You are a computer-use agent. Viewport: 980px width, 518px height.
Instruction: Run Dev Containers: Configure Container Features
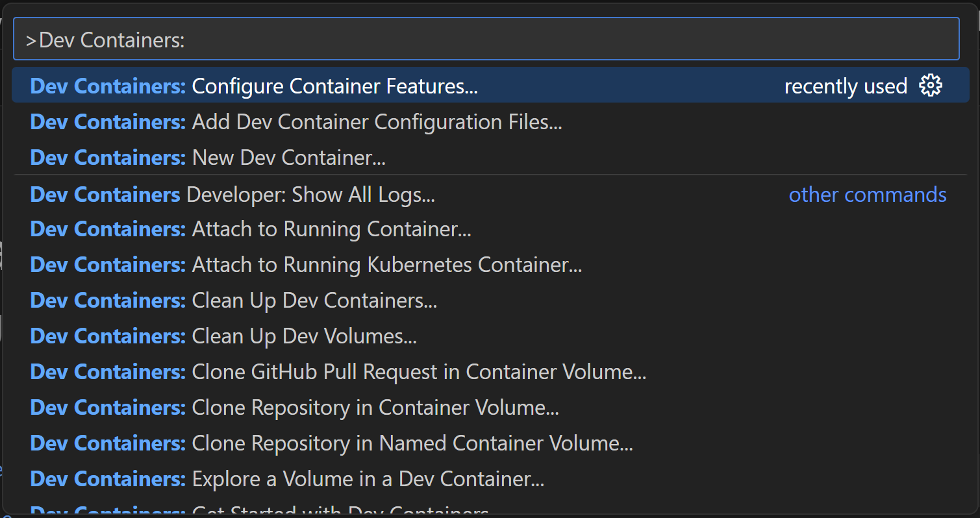490,86
